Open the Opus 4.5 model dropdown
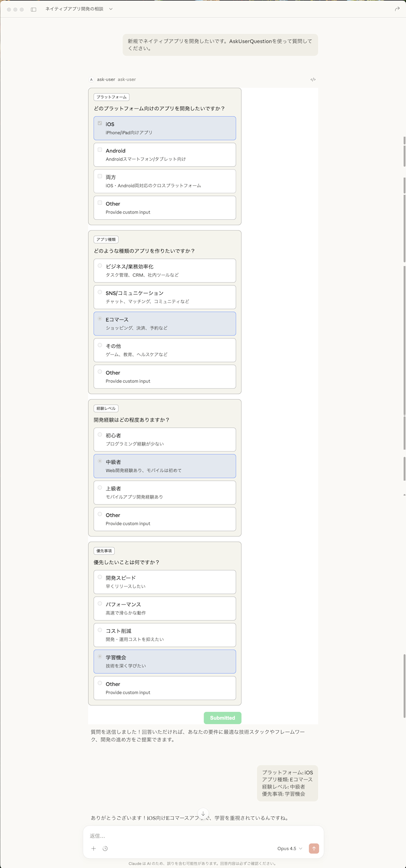Screen dimensions: 406x868 [x=290, y=848]
